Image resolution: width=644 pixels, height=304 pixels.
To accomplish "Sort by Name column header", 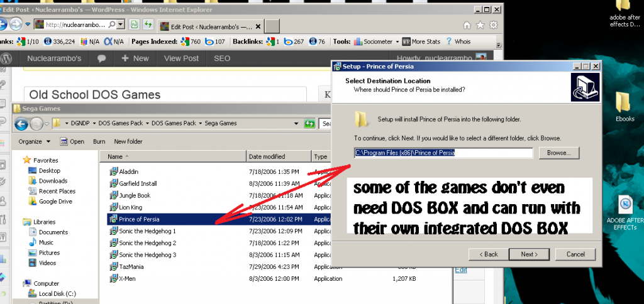I will pyautogui.click(x=172, y=156).
